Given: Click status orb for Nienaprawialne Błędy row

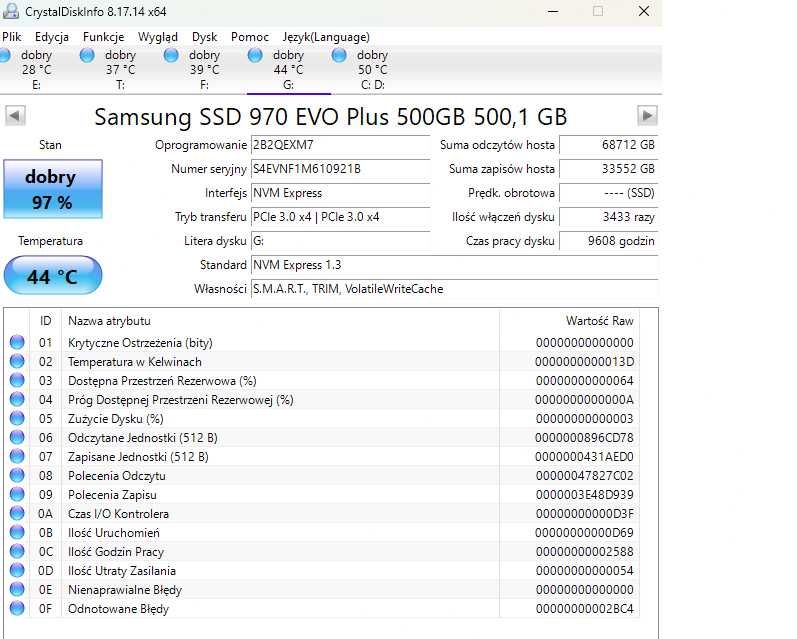Looking at the screenshot, I should tap(17, 589).
